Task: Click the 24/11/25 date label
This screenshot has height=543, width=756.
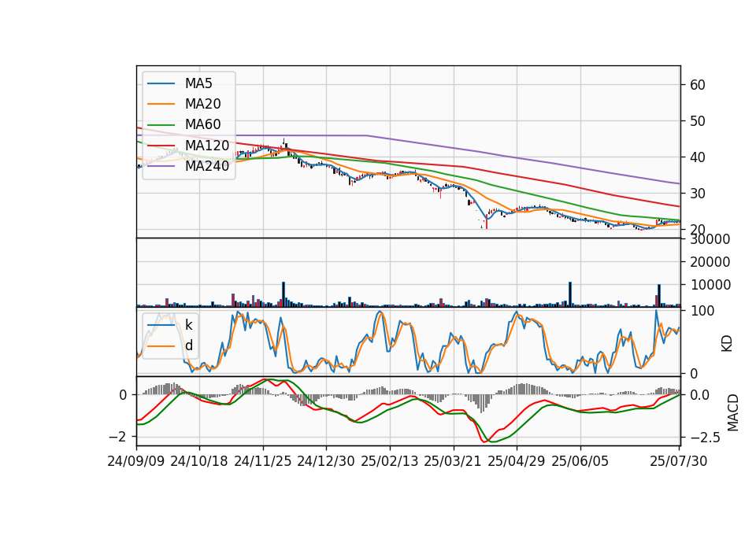Action: tap(263, 461)
